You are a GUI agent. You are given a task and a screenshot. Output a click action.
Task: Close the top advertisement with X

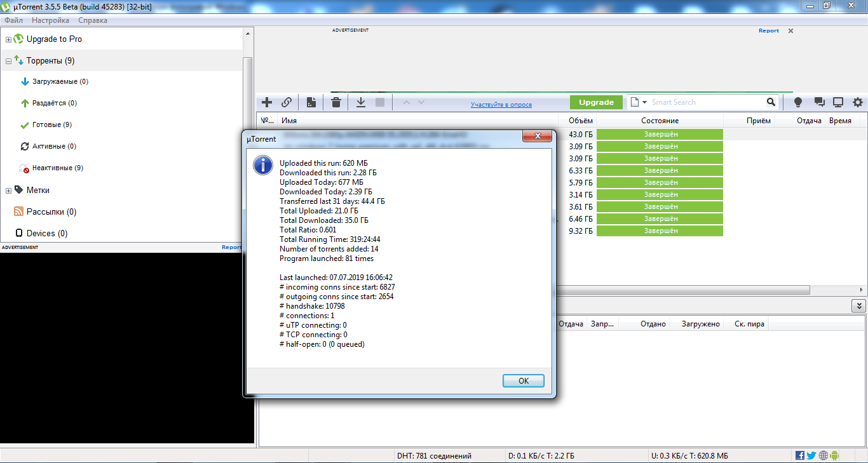click(790, 30)
